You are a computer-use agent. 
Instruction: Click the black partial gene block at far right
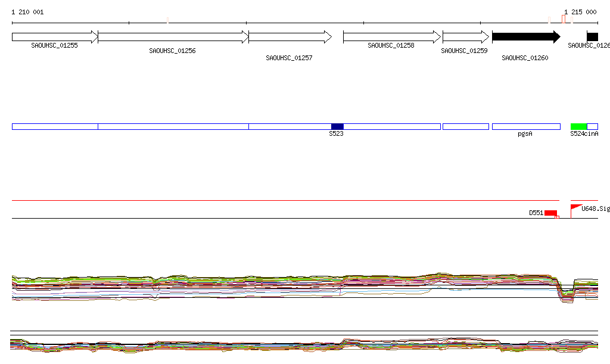click(592, 37)
